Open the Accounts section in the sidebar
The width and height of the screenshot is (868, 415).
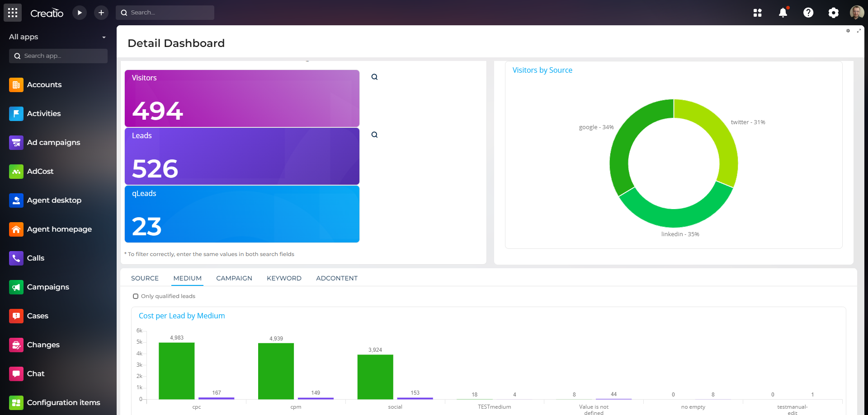coord(16,84)
